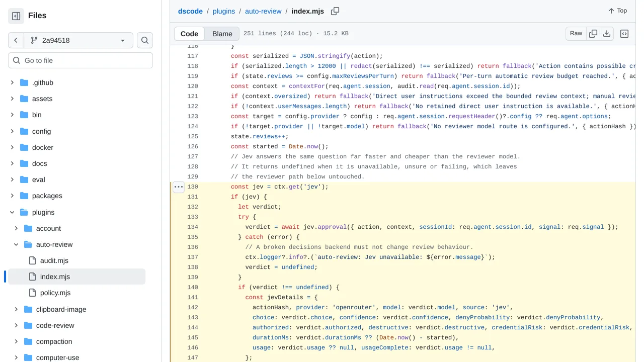Click the "251 lines (244 loc) · 15.2 KB" text
This screenshot has width=644, height=362.
296,34
